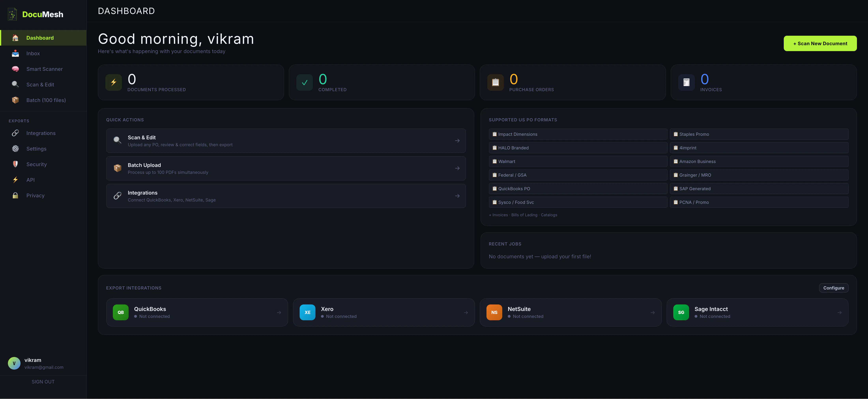Click vikram@gmail.com email text
This screenshot has width=868, height=399.
44,367
